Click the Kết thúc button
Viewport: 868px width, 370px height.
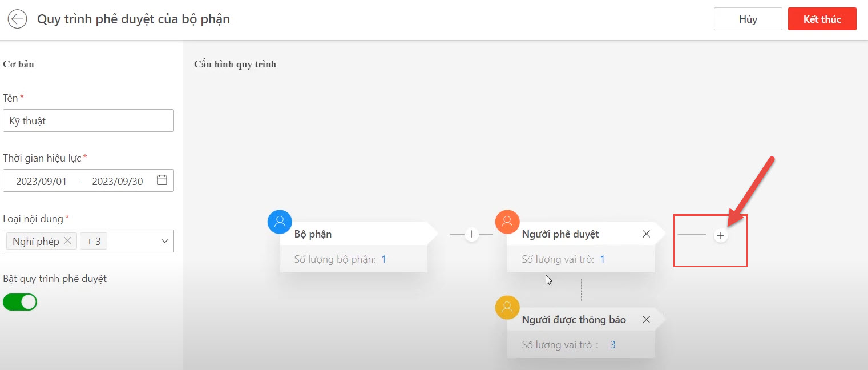(822, 19)
